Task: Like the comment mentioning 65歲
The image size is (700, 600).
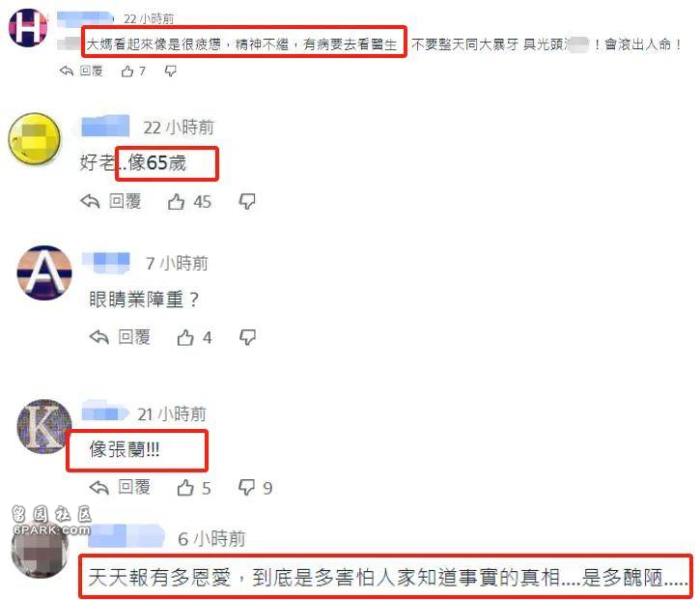Action: tap(176, 202)
